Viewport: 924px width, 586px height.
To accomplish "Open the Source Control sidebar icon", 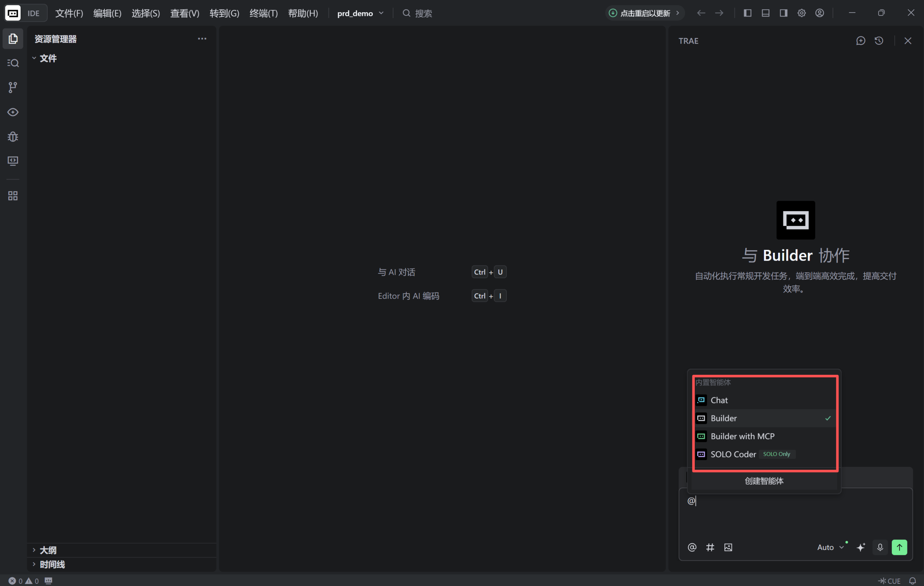I will [13, 87].
